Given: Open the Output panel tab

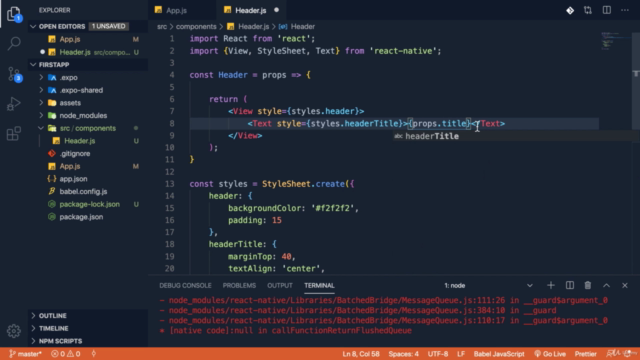Looking at the screenshot, I should 280,285.
